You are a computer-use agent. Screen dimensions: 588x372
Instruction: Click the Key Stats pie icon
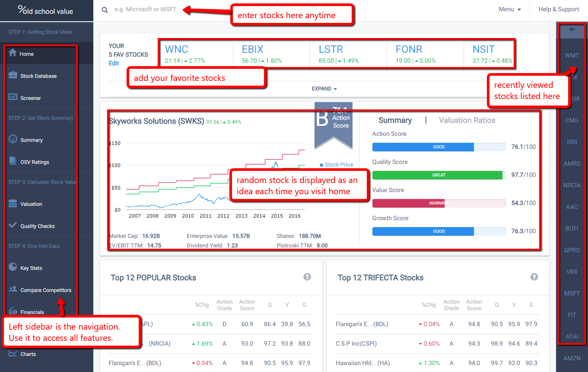(13, 267)
